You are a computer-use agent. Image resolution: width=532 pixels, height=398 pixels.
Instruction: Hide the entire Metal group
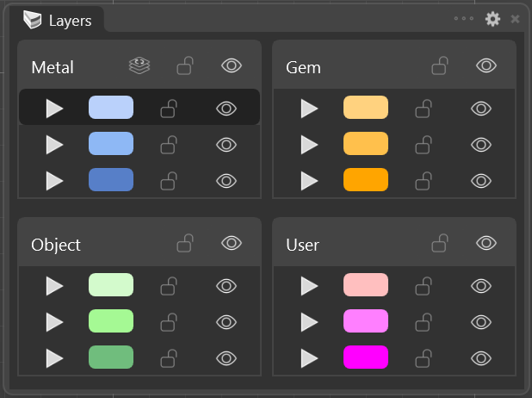click(232, 65)
